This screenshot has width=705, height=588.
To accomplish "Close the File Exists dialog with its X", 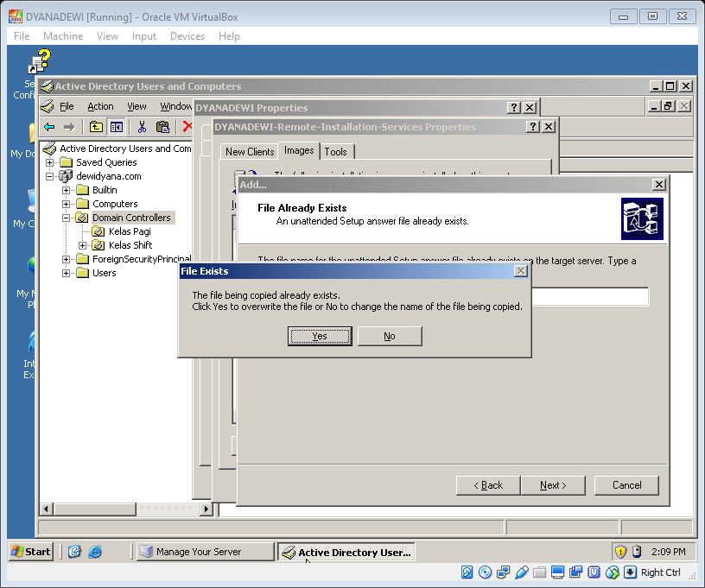I will click(x=521, y=271).
